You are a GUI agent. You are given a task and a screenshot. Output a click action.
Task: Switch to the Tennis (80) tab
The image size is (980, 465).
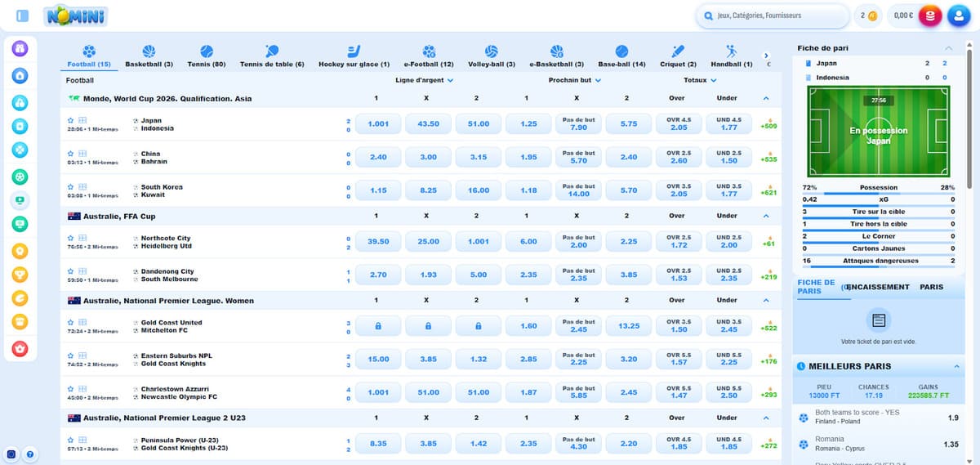pos(206,56)
